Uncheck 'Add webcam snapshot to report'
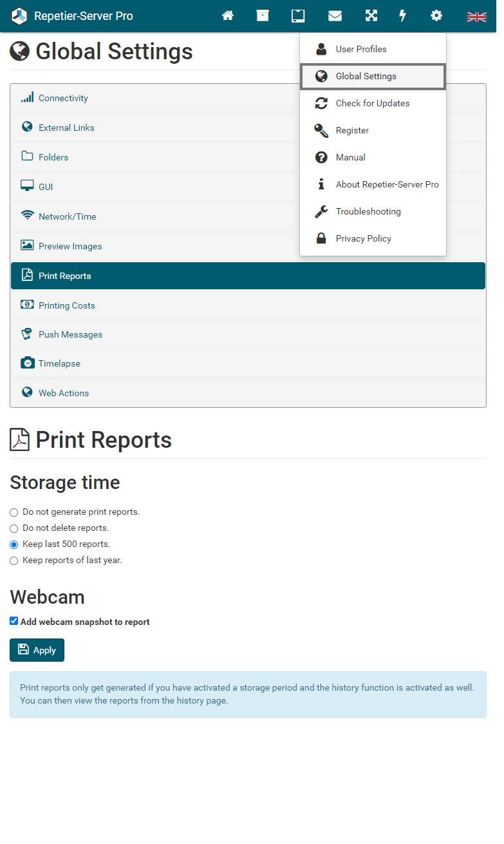504x844 pixels. pyautogui.click(x=14, y=621)
